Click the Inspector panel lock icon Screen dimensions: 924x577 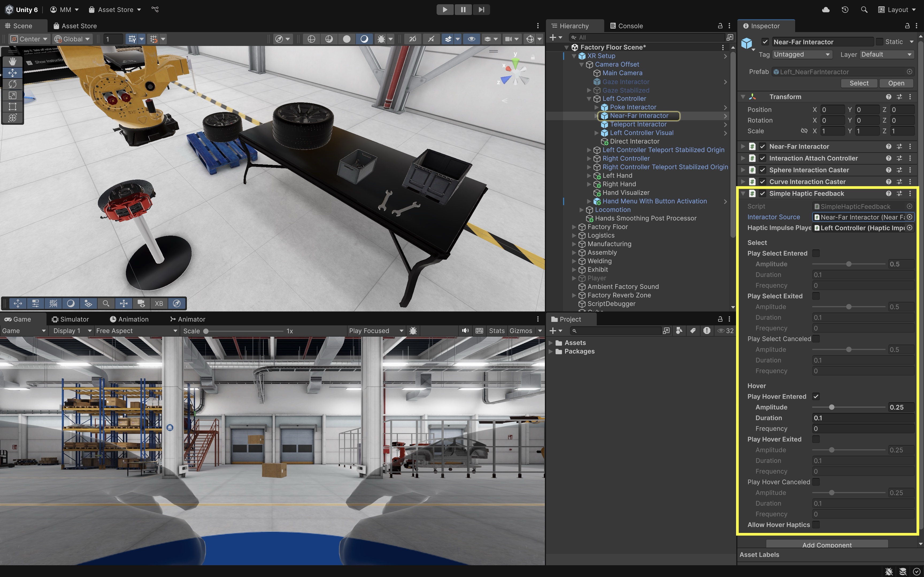(907, 26)
